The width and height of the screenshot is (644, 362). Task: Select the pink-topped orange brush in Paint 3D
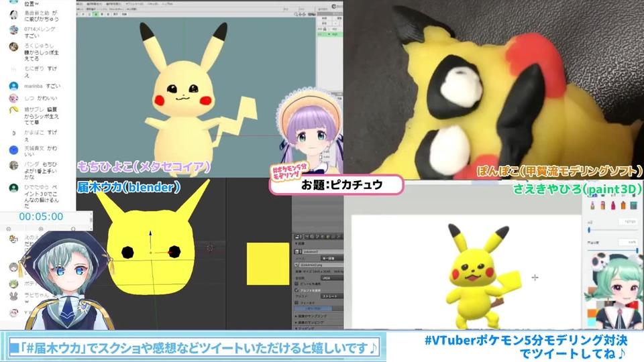603,205
